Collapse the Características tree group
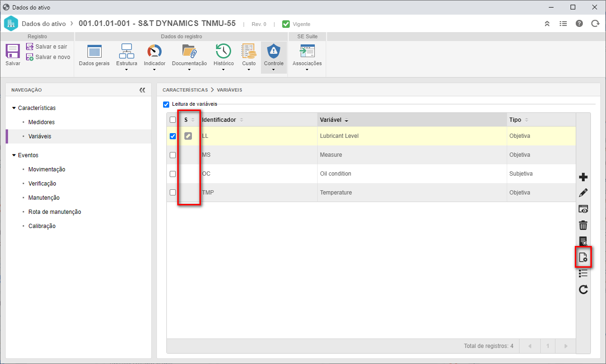Viewport: 606px width, 364px height. coord(14,108)
